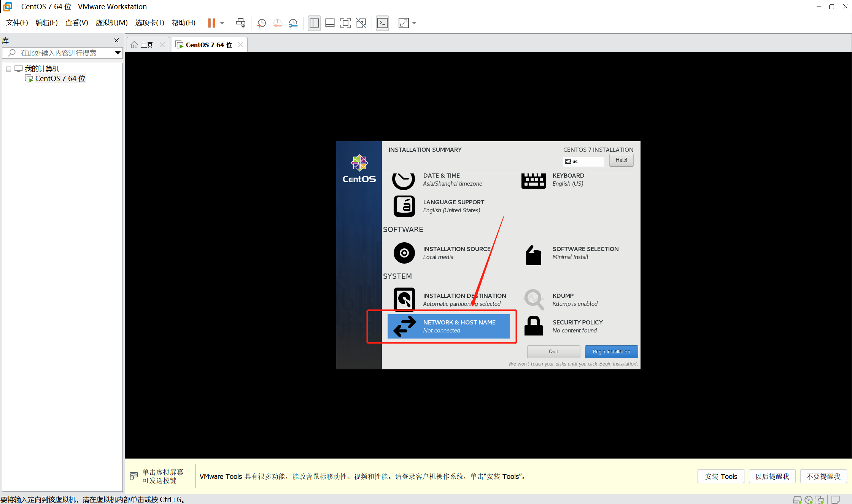
Task: Click the library search input field
Action: [61, 53]
